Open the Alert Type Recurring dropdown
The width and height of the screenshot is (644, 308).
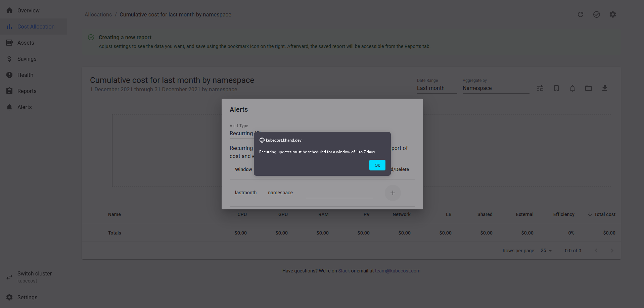241,134
